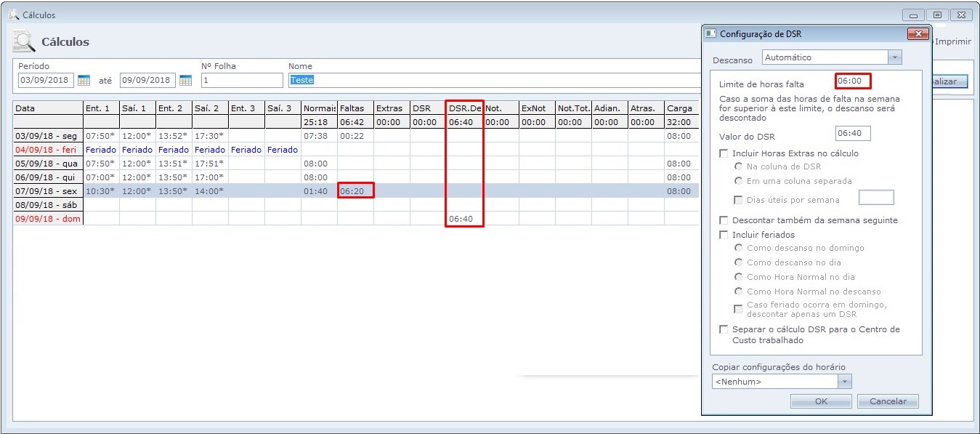Click the DSR dialog title icon
The height and width of the screenshot is (434, 980).
[x=711, y=34]
